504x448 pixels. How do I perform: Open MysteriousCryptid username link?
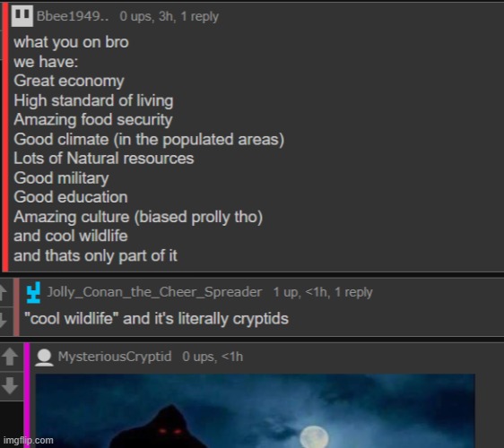point(115,357)
